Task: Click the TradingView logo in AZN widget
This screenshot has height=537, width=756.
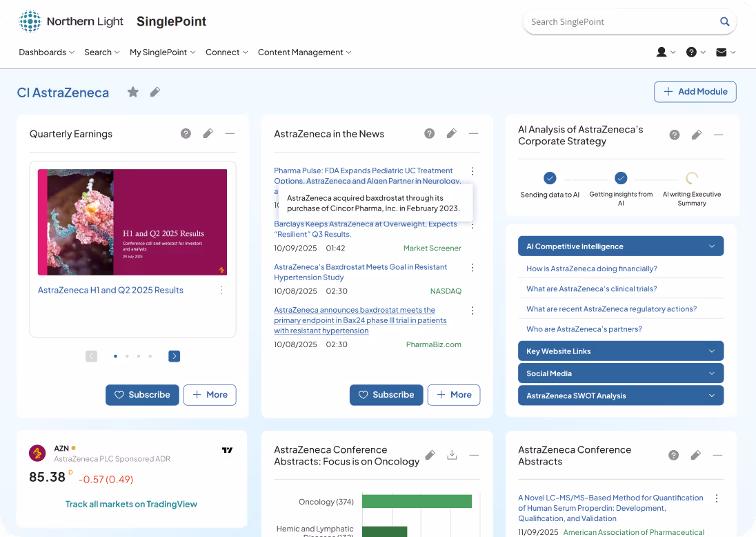Action: (227, 450)
